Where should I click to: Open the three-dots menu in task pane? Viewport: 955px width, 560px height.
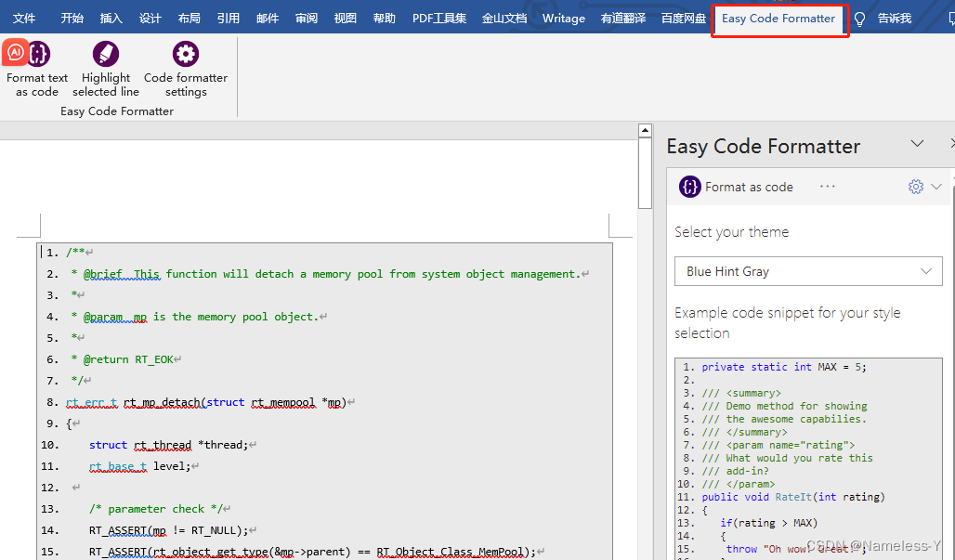[827, 187]
